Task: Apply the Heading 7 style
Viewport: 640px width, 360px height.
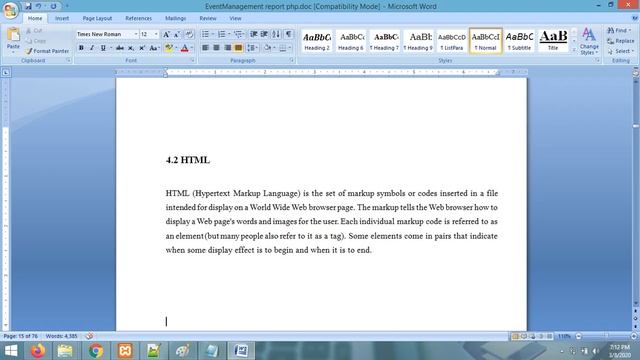Action: [x=384, y=41]
